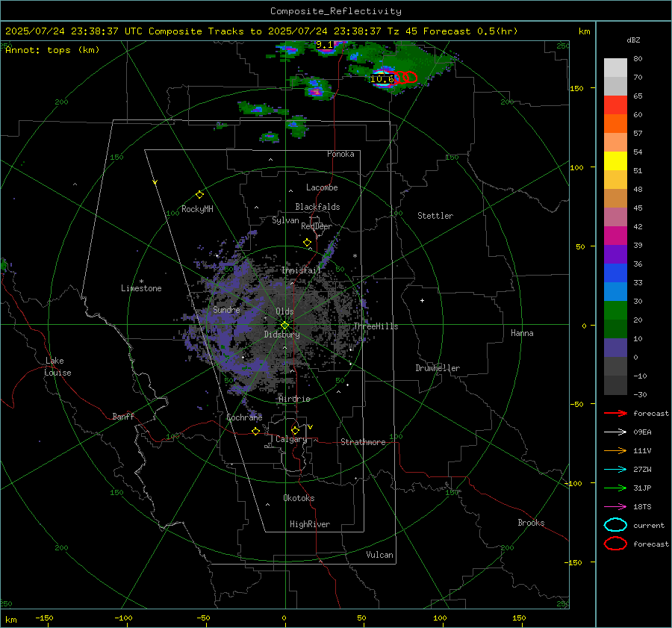Click the asterisk marker above Limestone
The height and width of the screenshot is (628, 672).
(141, 282)
